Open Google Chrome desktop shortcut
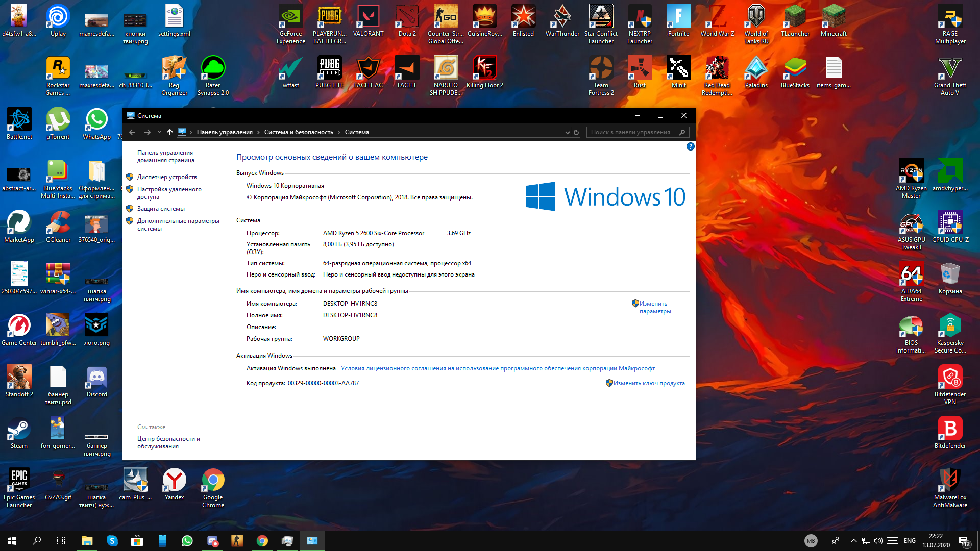 [x=213, y=488]
